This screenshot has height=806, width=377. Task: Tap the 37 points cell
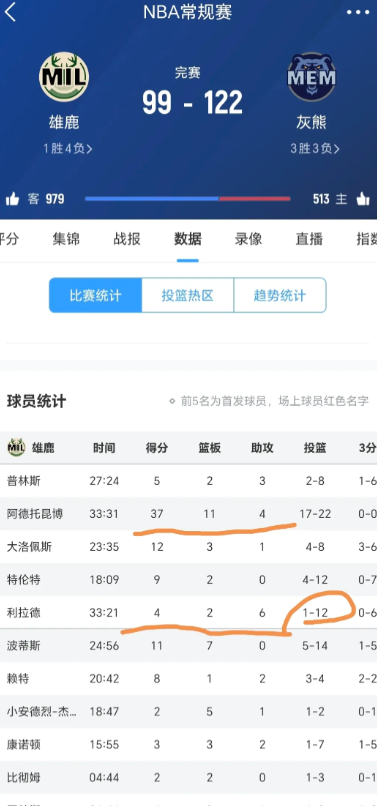point(157,514)
